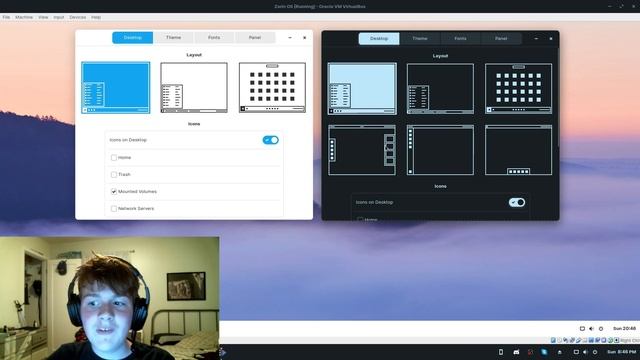Choose layout with left dock and right switcher
Viewport: 640px width, 360px height.
(x=362, y=150)
